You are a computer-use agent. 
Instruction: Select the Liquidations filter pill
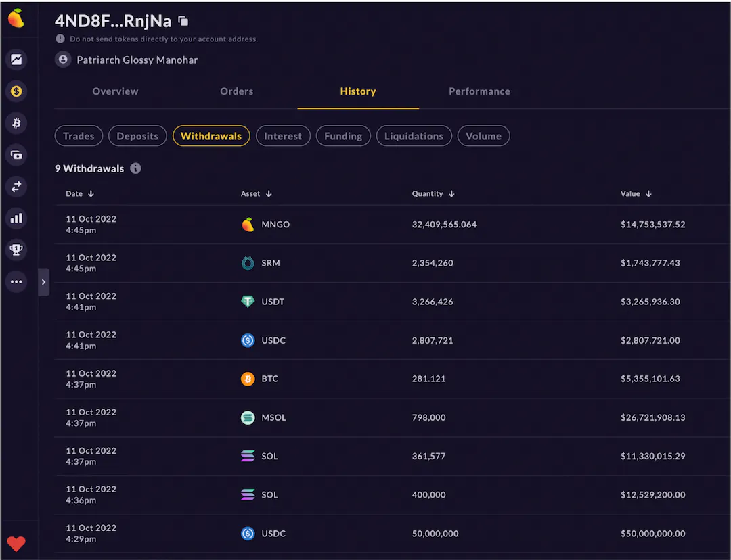coord(414,136)
